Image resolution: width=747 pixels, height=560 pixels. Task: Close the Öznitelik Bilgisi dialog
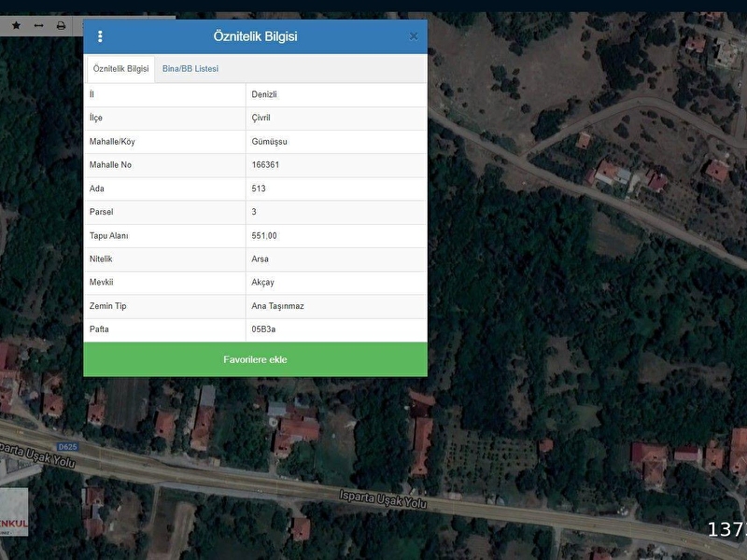click(x=414, y=36)
